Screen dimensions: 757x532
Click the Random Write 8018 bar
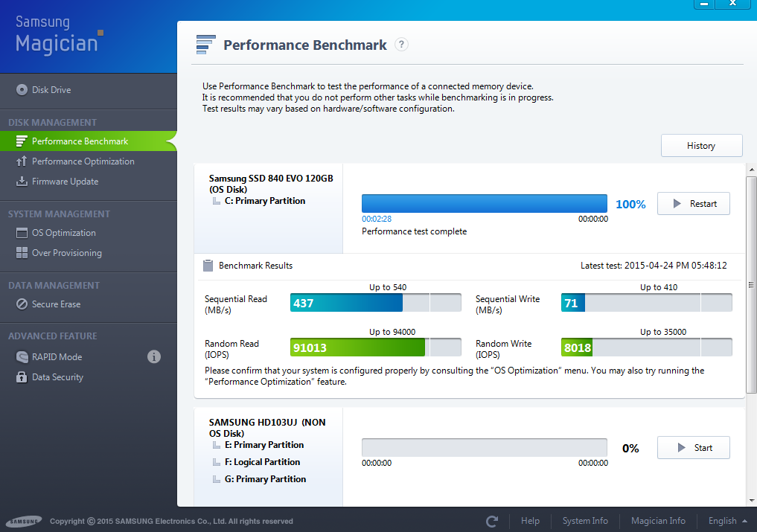[646, 347]
